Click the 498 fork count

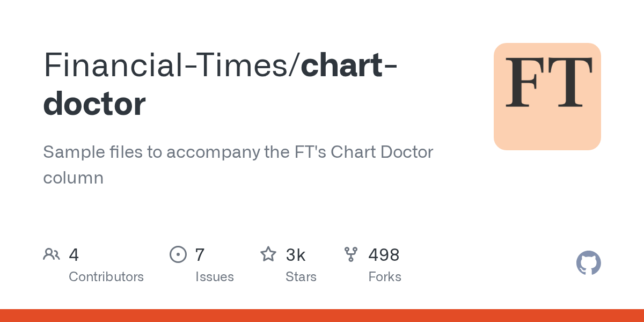384,255
